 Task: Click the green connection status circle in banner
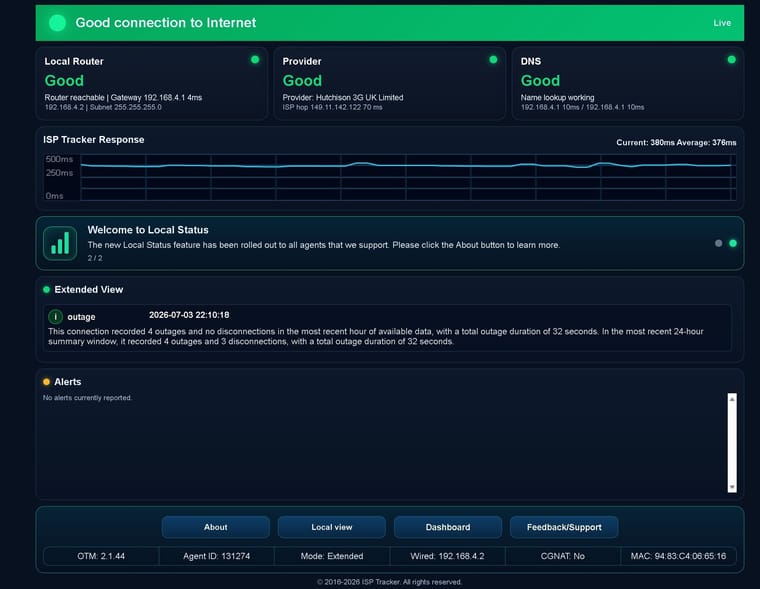(x=57, y=23)
